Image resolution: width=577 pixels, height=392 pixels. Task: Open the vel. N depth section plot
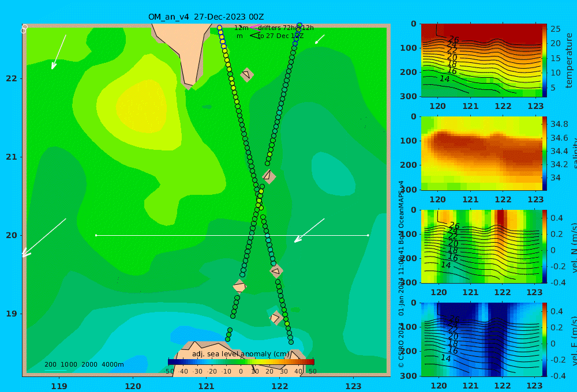482,246
